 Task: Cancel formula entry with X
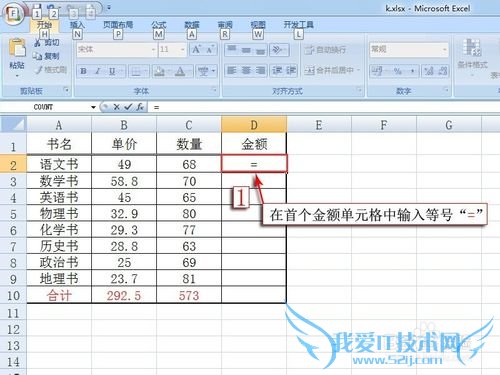[116, 107]
